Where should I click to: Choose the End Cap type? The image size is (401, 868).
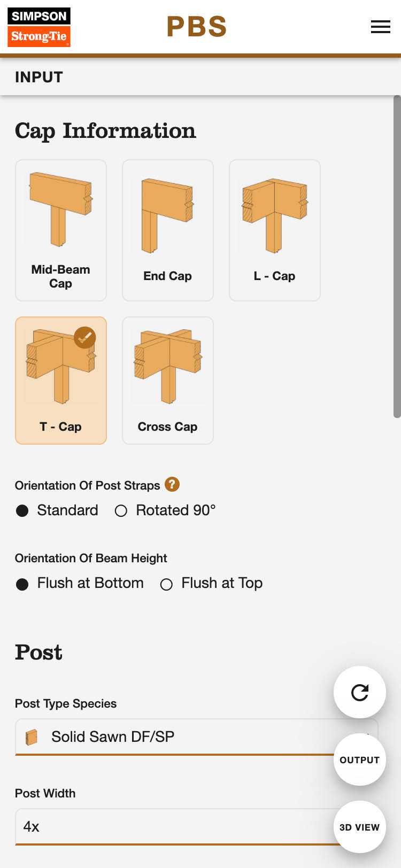[168, 230]
